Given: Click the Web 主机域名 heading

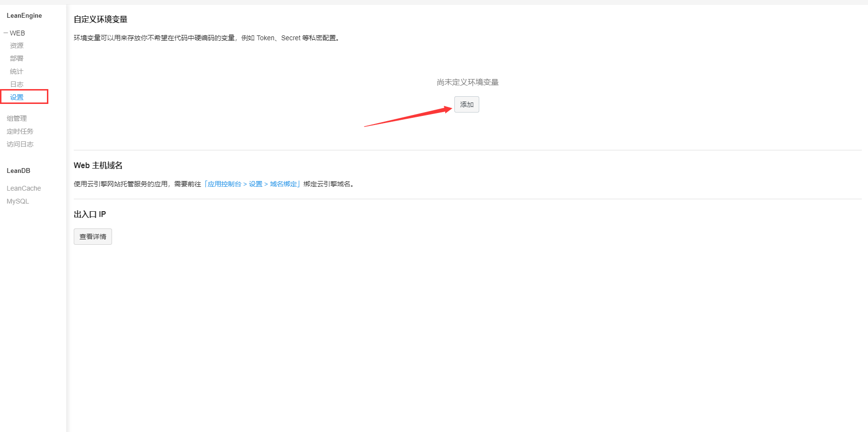Looking at the screenshot, I should 98,165.
